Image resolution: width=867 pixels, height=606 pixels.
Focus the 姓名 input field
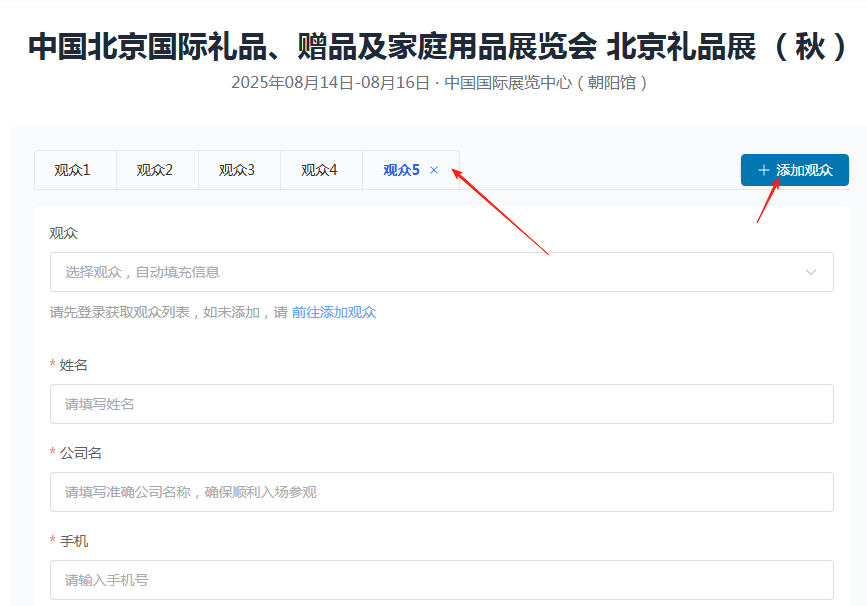click(442, 404)
